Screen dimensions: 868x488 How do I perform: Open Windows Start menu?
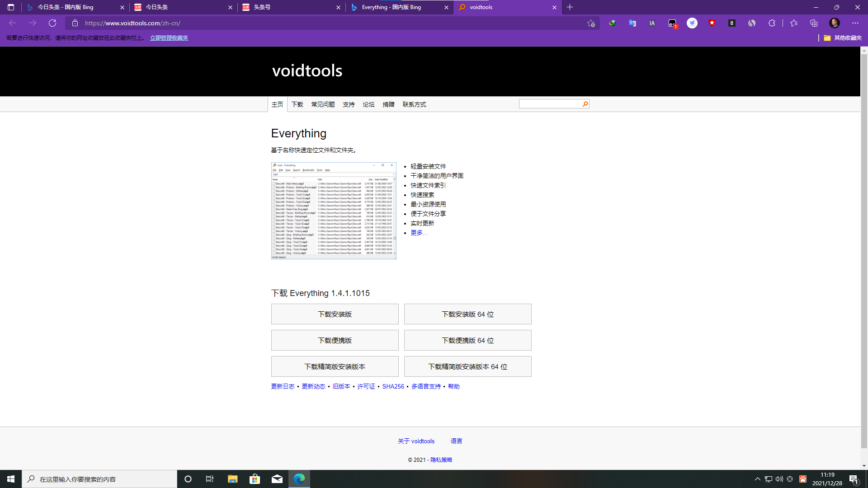(11, 479)
